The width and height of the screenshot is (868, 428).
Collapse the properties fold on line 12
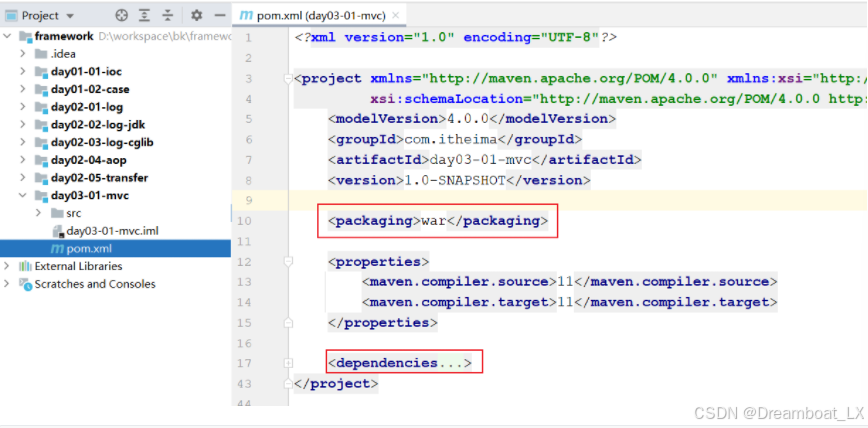coord(288,261)
